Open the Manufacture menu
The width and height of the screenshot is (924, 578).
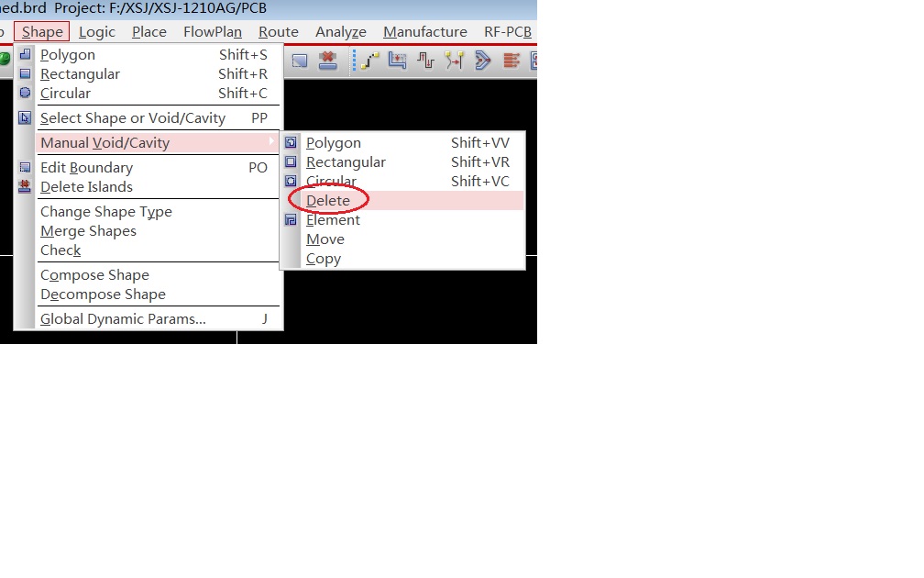click(425, 32)
